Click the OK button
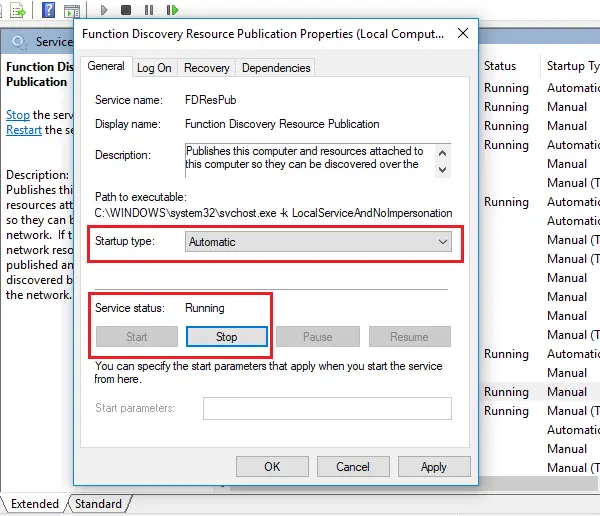This screenshot has width=600, height=516. click(272, 467)
